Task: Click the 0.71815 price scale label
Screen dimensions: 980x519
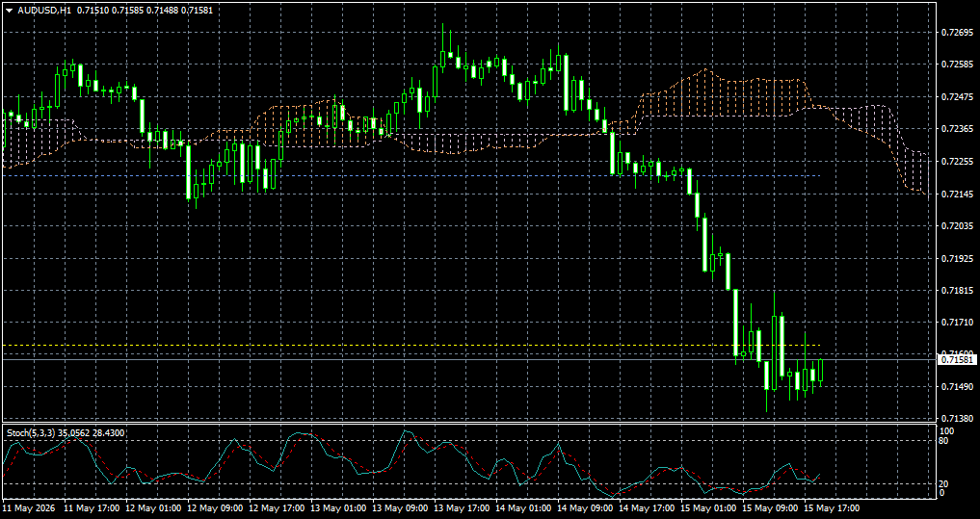Action: click(x=957, y=291)
